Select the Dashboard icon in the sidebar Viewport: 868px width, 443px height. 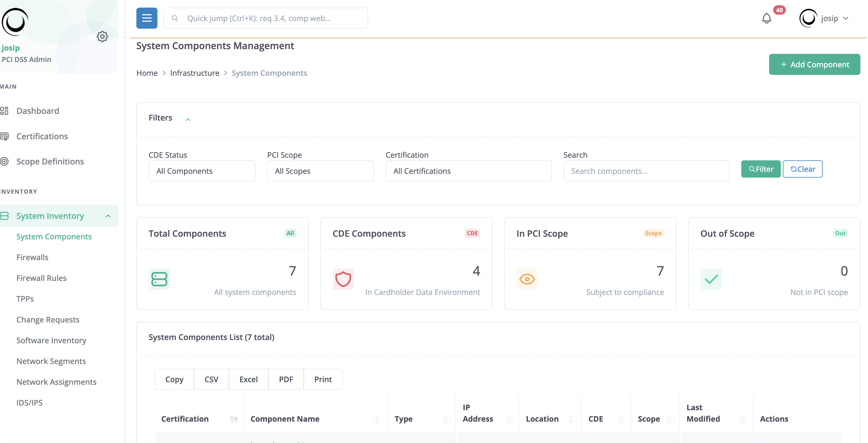tap(5, 111)
